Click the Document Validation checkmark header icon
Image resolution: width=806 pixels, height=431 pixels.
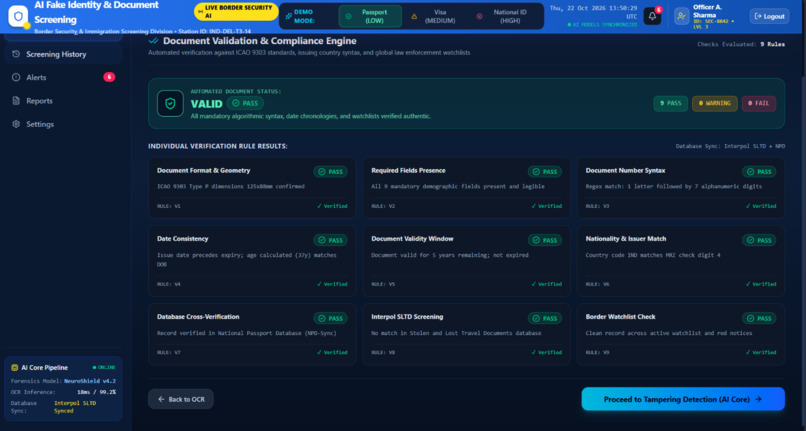pyautogui.click(x=153, y=41)
